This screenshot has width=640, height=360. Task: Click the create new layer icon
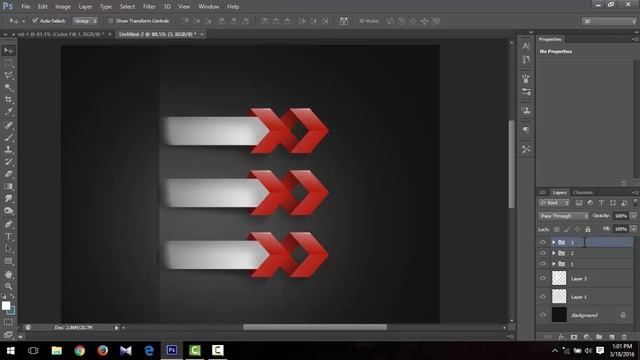point(611,337)
